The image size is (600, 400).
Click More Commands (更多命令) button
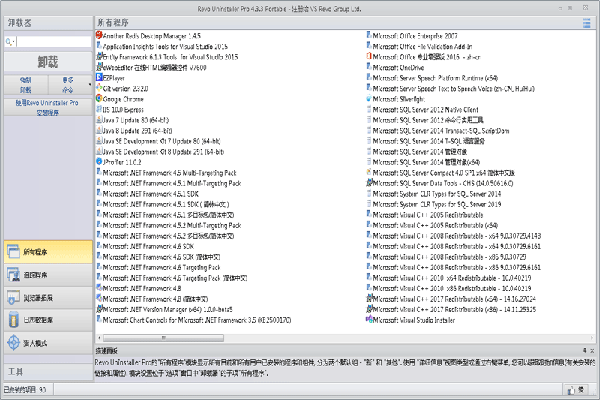[x=68, y=85]
